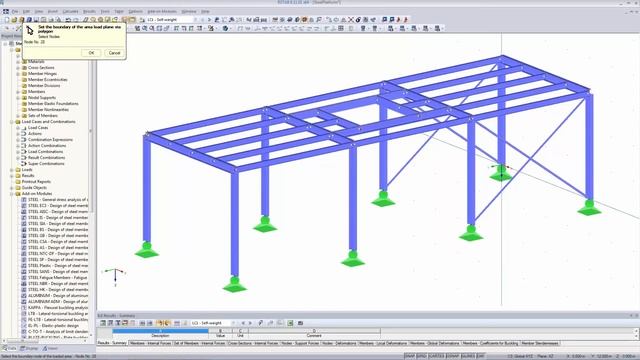Click the Open file folder icon

(x=14, y=20)
